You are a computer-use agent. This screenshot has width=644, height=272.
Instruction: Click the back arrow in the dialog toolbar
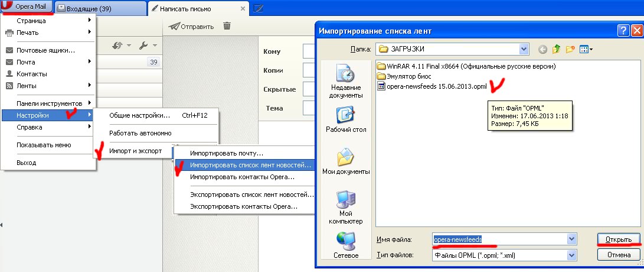pos(543,50)
